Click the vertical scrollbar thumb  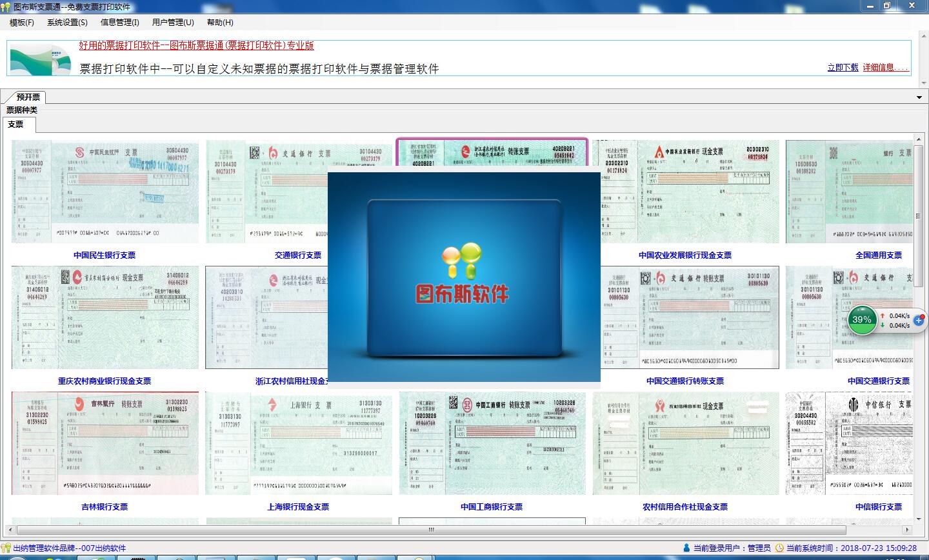coord(919,216)
